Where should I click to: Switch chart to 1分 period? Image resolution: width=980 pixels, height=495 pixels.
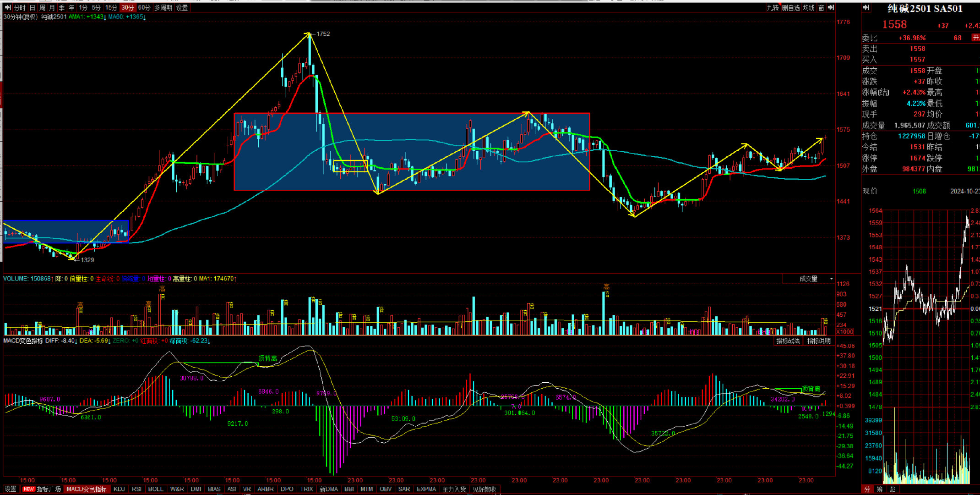pos(83,8)
